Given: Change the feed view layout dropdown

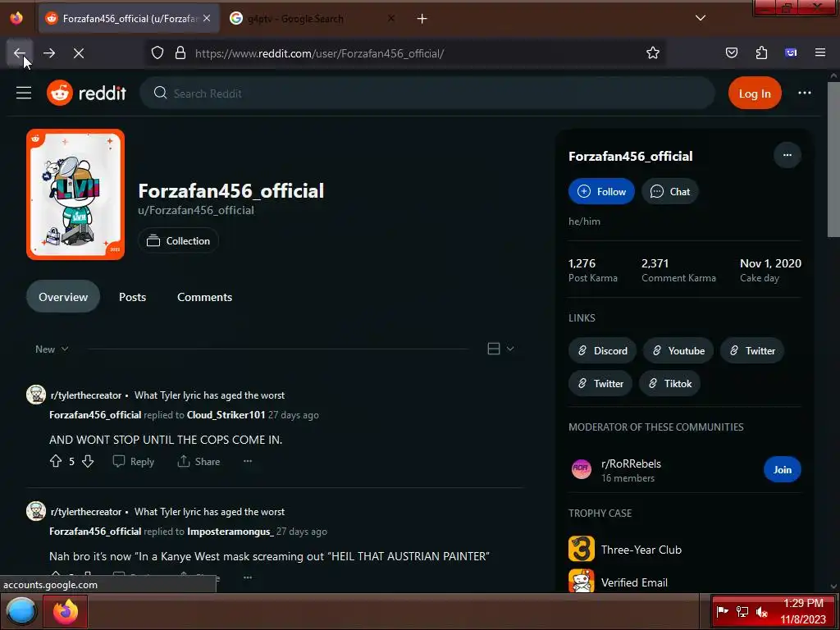Looking at the screenshot, I should 501,349.
